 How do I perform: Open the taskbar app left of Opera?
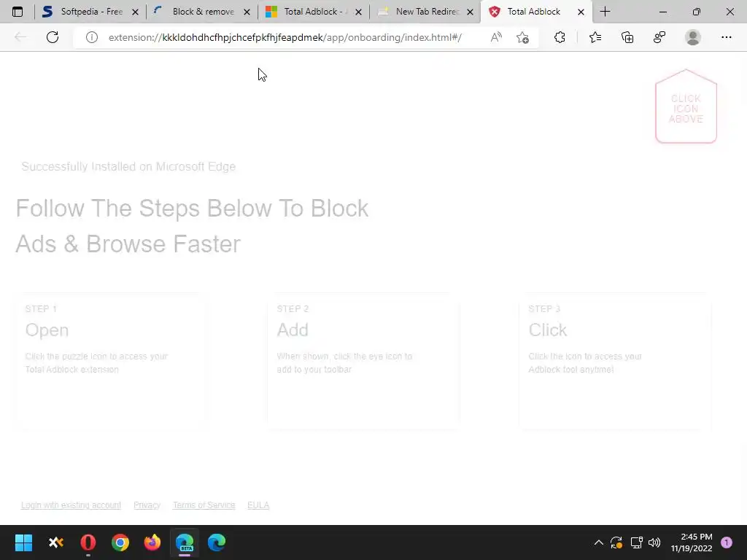click(55, 542)
